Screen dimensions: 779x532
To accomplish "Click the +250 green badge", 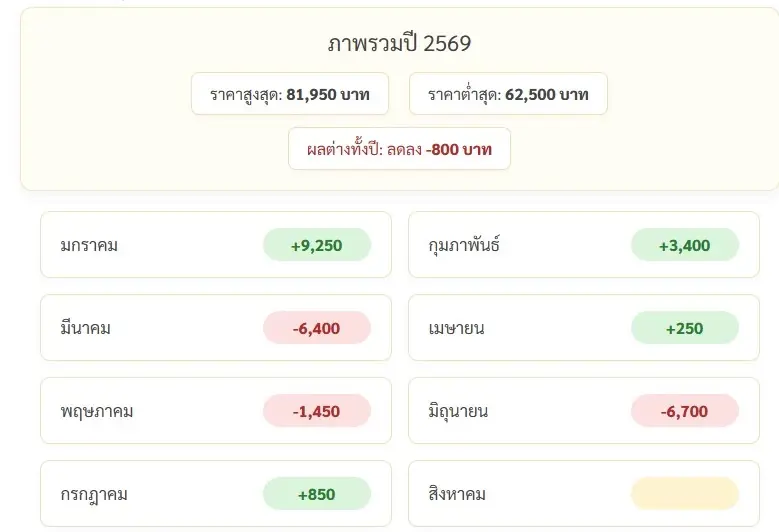I will [685, 328].
